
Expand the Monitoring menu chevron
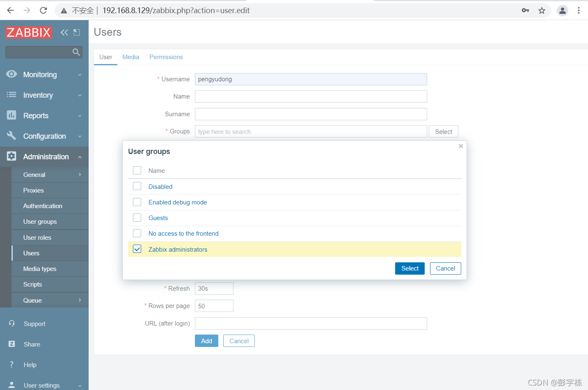(80, 75)
